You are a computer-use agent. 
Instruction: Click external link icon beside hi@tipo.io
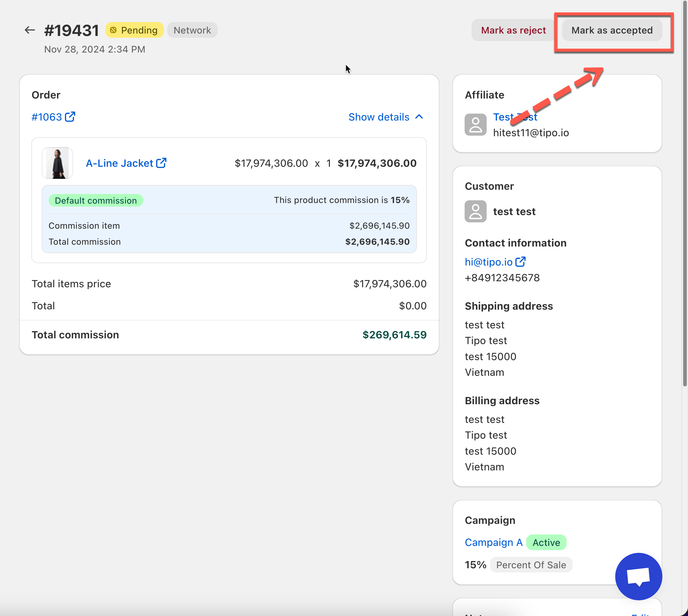(x=520, y=262)
